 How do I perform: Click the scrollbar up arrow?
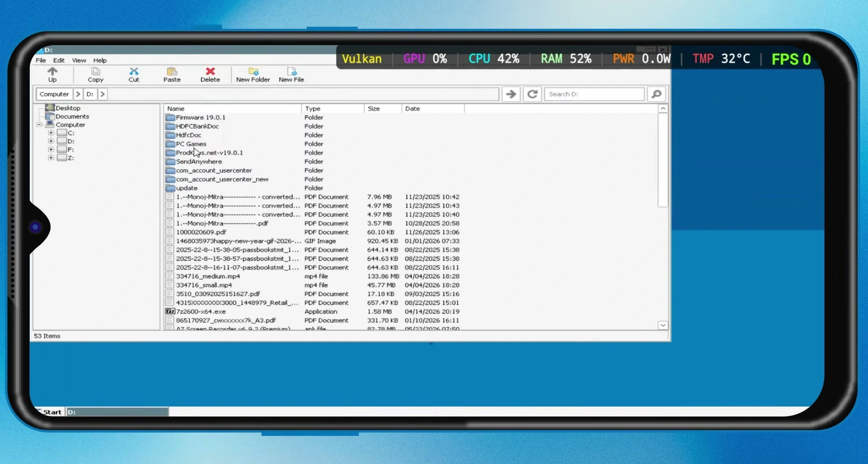[x=663, y=109]
